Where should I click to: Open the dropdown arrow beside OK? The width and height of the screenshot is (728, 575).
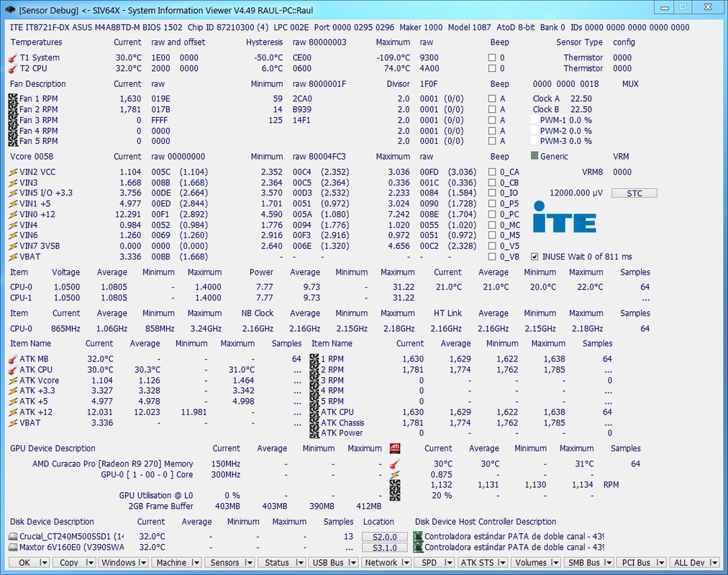tap(44, 563)
